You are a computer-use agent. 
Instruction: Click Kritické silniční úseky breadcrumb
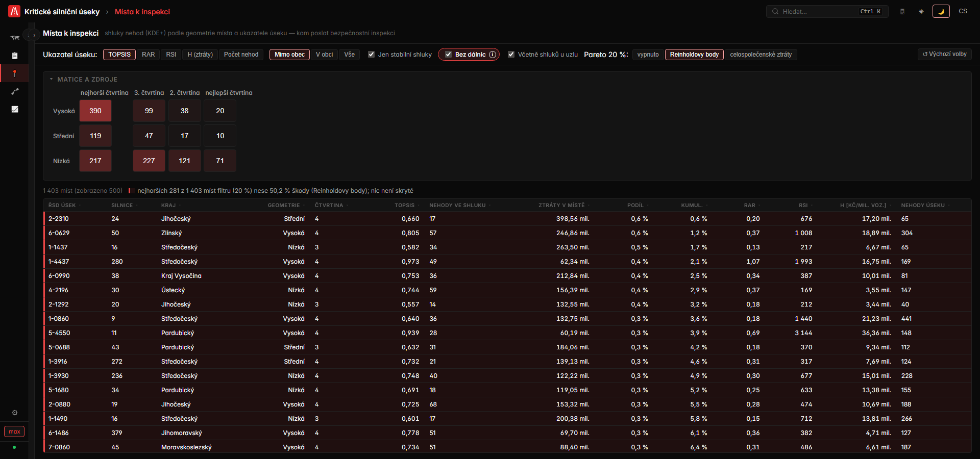pos(62,12)
